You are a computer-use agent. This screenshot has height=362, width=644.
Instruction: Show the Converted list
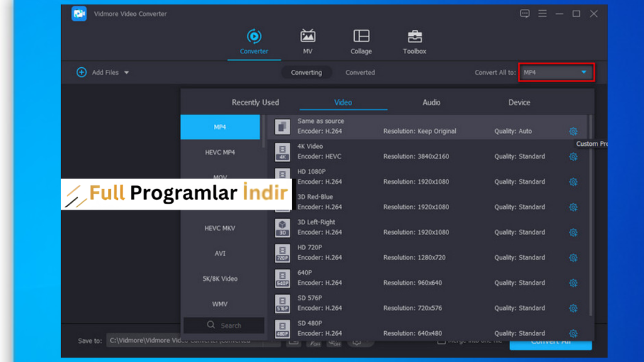[360, 72]
